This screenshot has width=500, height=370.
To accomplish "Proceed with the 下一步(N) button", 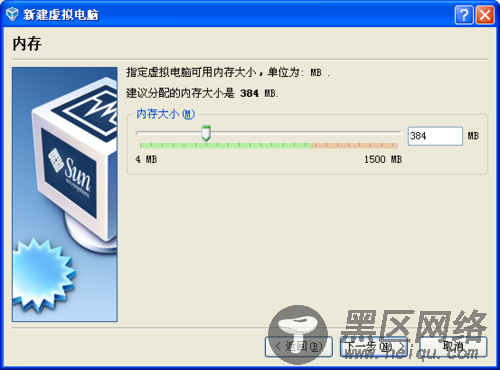I will pyautogui.click(x=374, y=347).
